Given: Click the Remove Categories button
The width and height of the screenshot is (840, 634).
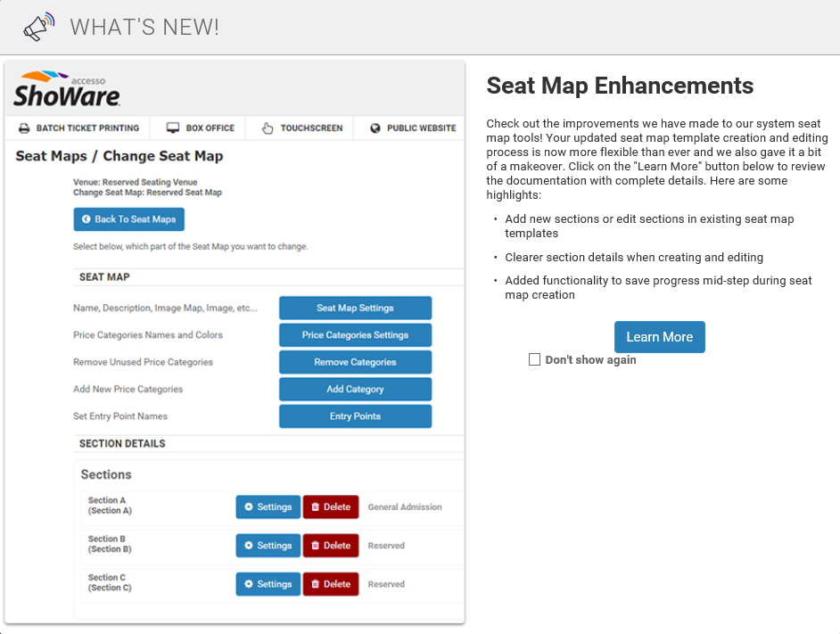Looking at the screenshot, I should coord(355,362).
